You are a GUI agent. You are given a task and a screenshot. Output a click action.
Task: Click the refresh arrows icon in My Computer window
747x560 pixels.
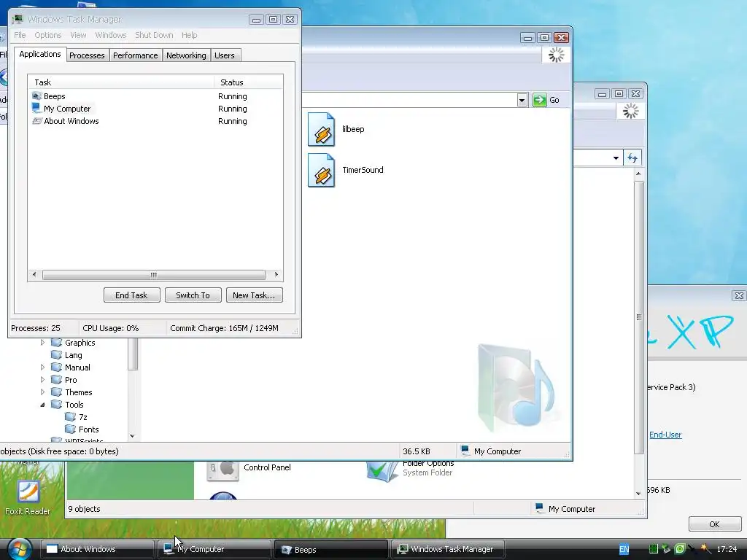[632, 158]
